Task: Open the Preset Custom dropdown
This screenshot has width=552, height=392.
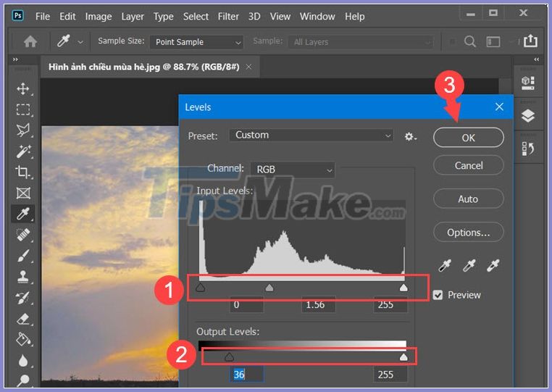Action: coord(311,135)
